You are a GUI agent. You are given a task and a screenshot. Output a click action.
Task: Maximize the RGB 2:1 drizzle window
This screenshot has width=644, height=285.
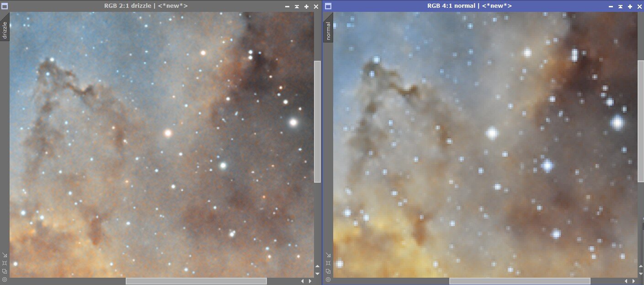(306, 6)
